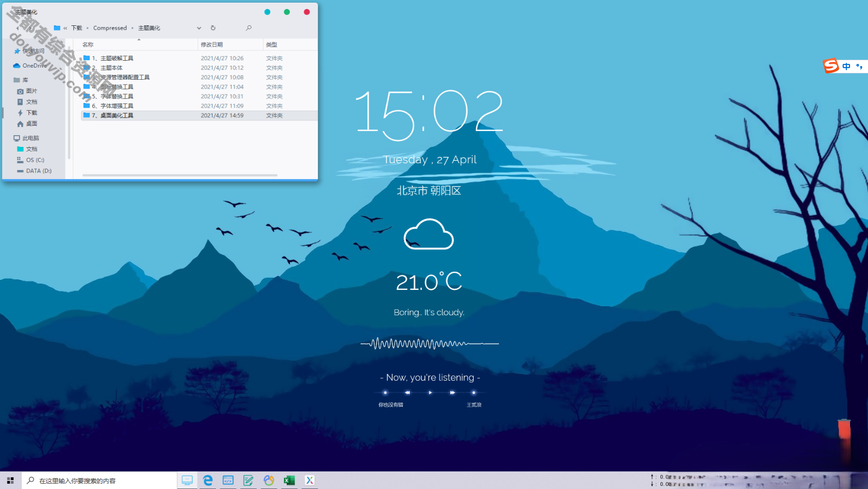Click 主题美化 in the address breadcrumb

[149, 28]
